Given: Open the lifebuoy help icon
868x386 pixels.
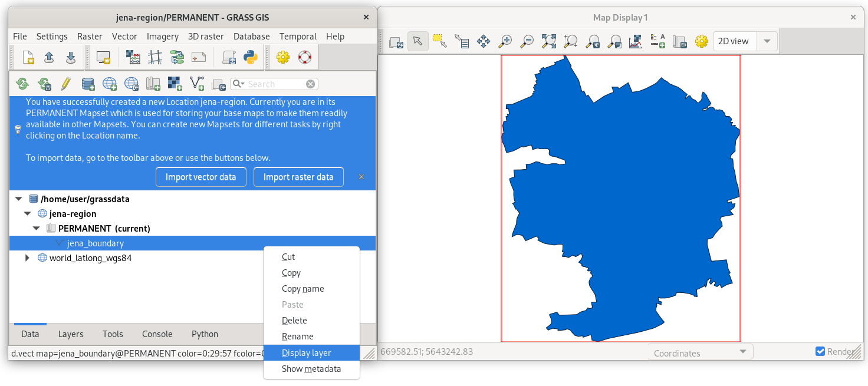Looking at the screenshot, I should 304,57.
